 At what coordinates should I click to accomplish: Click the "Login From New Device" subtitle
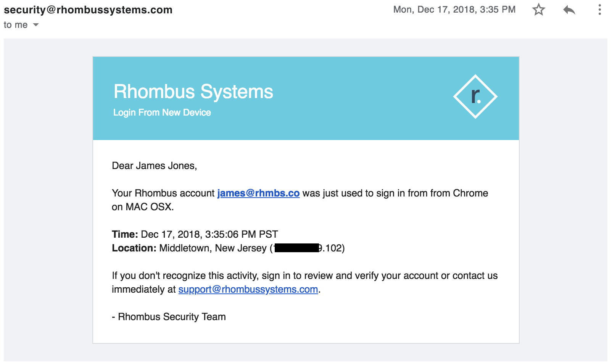(162, 113)
